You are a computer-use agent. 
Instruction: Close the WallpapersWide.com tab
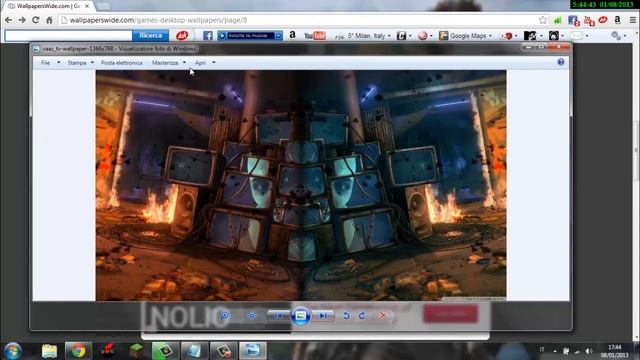[x=87, y=6]
